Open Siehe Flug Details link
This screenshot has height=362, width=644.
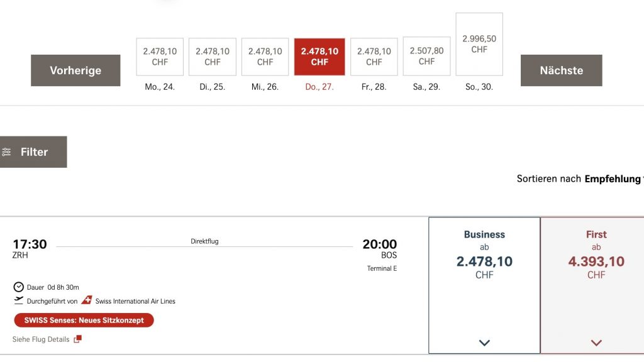tap(41, 339)
